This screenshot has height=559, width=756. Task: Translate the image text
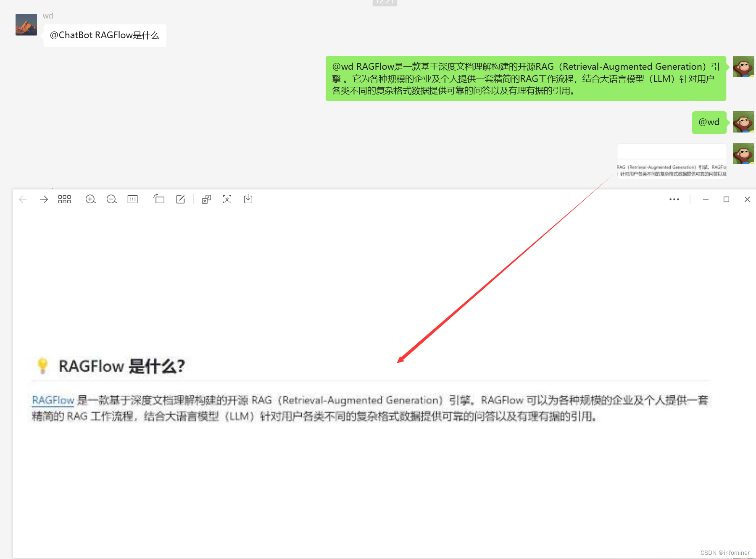pos(206,199)
